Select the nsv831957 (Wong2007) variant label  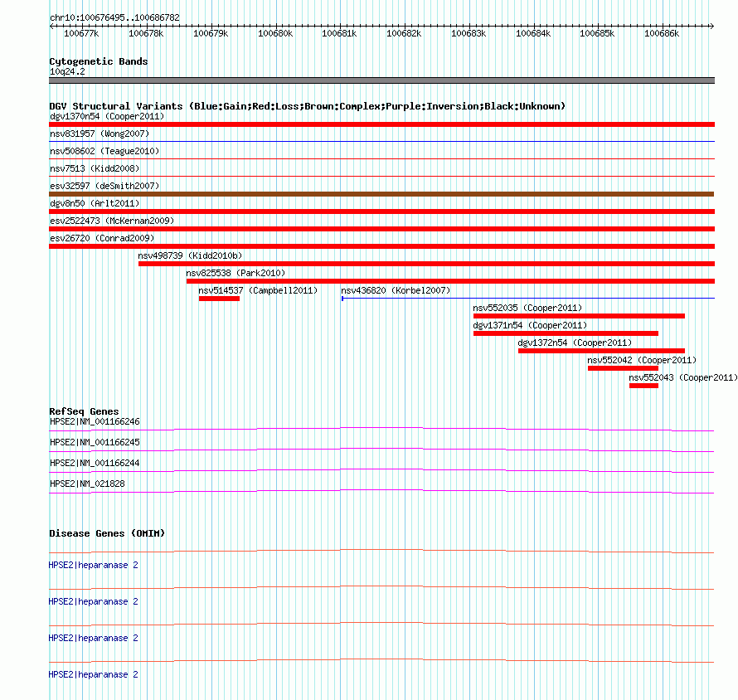click(100, 134)
